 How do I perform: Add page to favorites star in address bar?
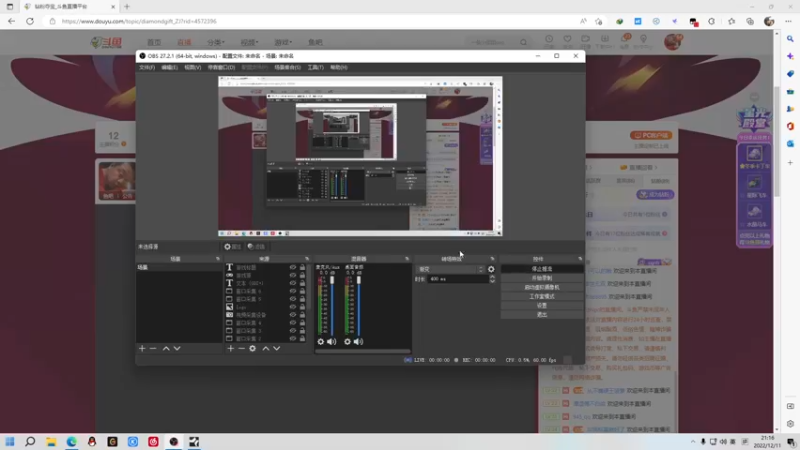click(x=599, y=21)
